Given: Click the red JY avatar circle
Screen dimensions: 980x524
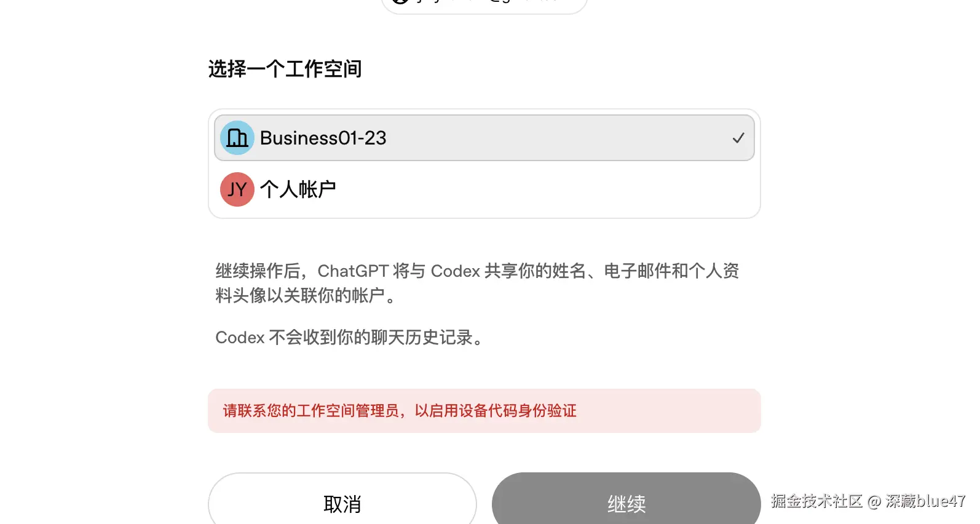Looking at the screenshot, I should (237, 189).
